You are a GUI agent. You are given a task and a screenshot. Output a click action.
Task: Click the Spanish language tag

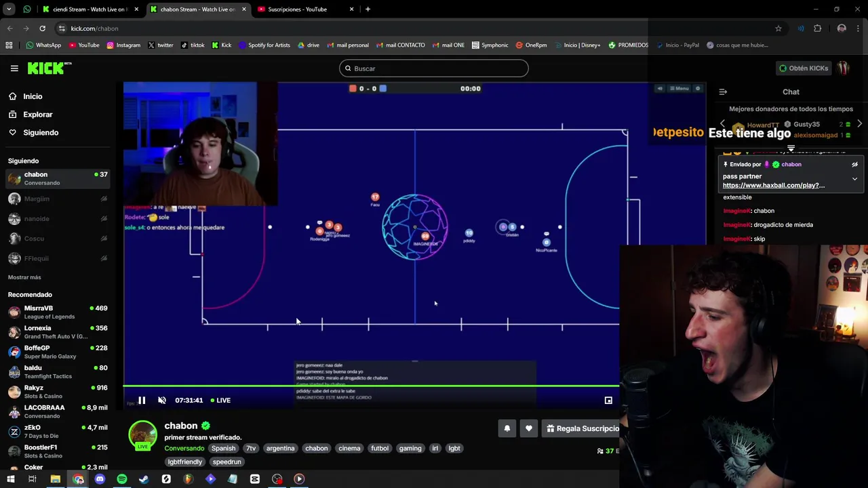click(x=223, y=448)
